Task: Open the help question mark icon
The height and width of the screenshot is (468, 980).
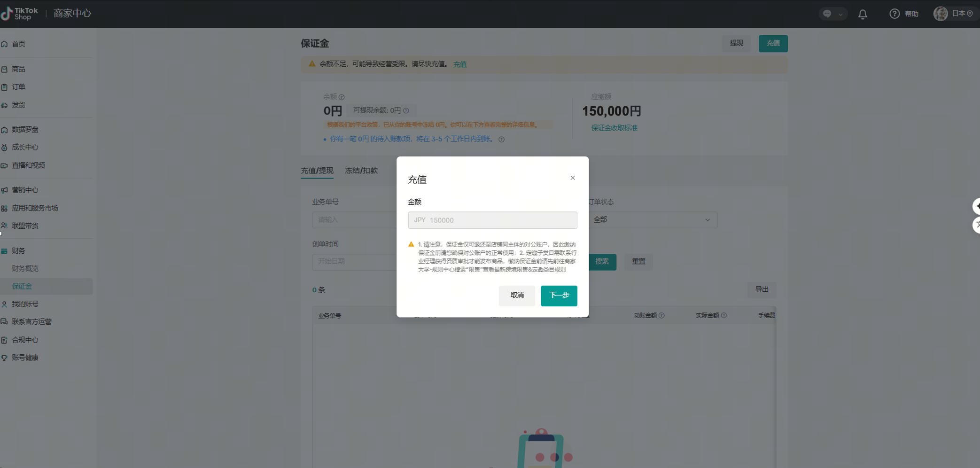Action: [x=894, y=14]
